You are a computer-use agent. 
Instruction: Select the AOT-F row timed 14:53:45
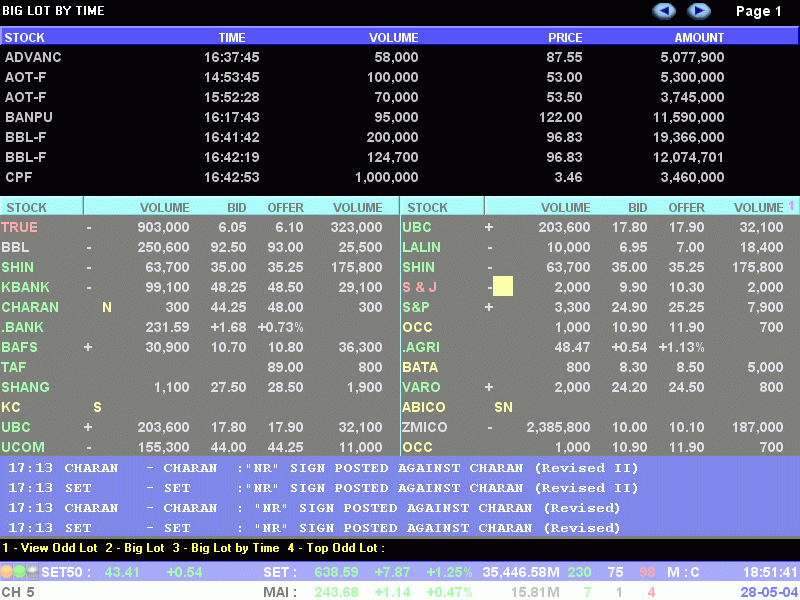400,77
